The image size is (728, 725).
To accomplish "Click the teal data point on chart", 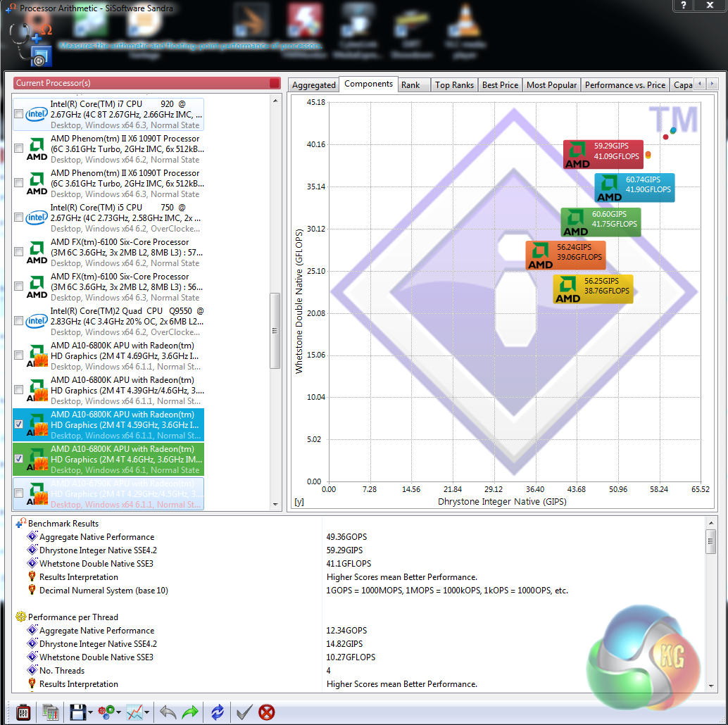I will point(673,130).
